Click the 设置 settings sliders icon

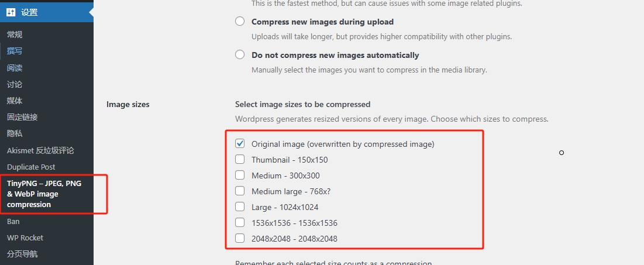[11, 12]
